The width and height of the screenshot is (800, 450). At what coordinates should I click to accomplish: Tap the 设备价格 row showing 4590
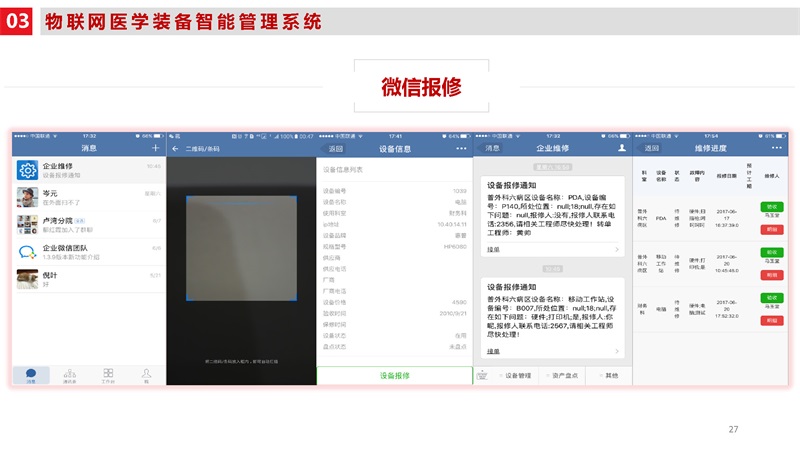(394, 302)
